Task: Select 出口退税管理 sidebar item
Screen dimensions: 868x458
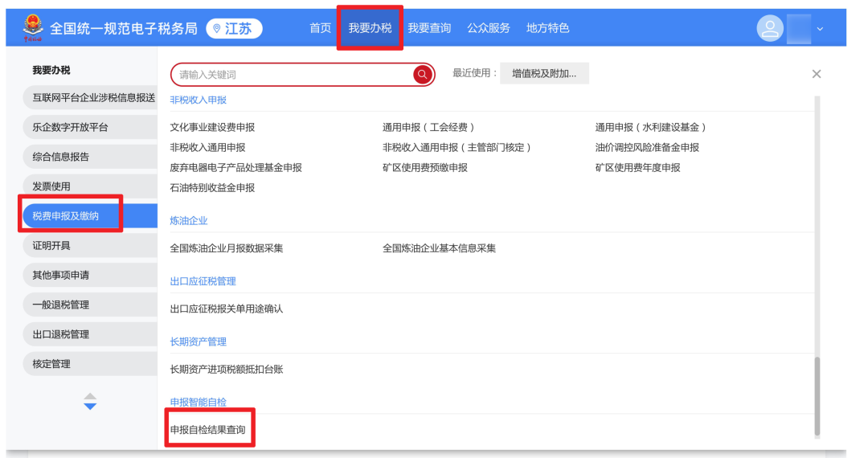Action: pos(90,334)
